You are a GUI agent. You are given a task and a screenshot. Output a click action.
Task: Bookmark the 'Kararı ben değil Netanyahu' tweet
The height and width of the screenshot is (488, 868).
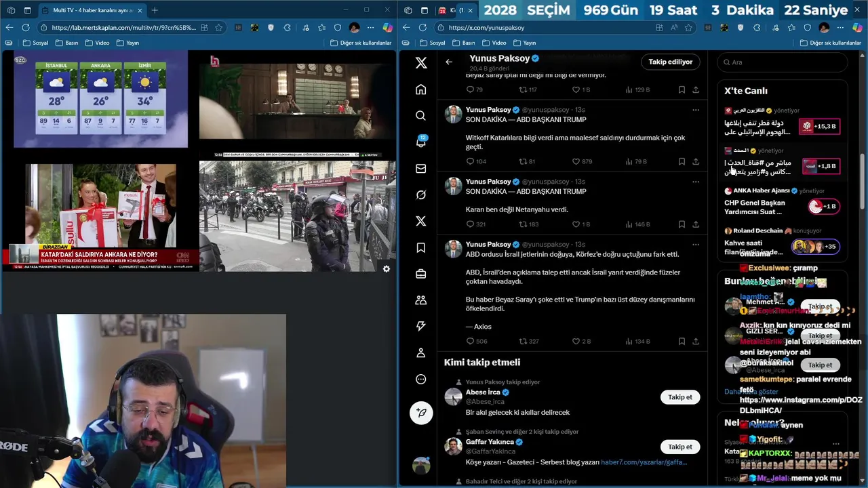tap(682, 224)
